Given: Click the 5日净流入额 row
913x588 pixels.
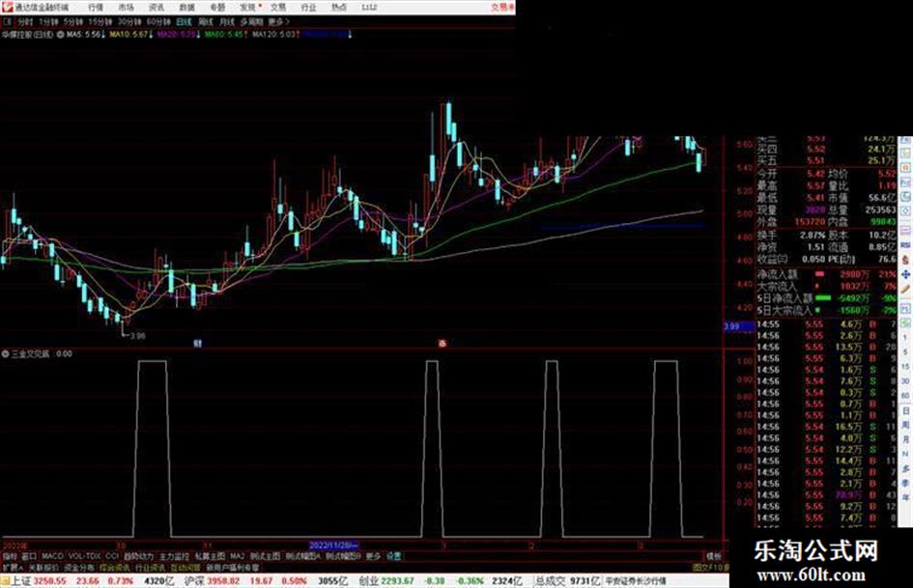Looking at the screenshot, I should (x=827, y=298).
